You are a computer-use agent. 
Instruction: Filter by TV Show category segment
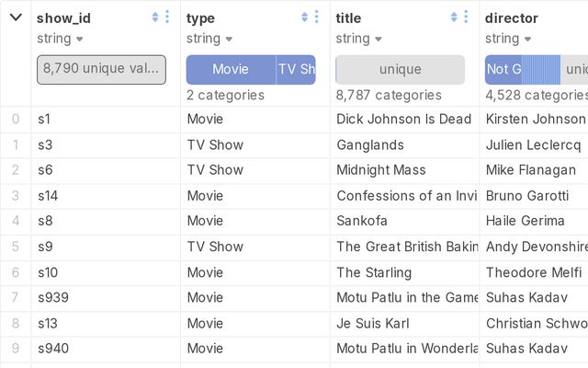pyautogui.click(x=296, y=69)
